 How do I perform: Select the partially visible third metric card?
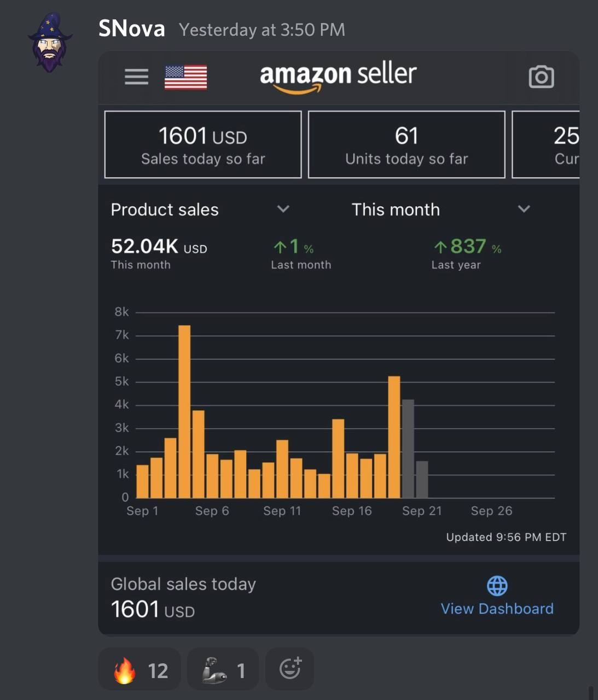click(545, 144)
